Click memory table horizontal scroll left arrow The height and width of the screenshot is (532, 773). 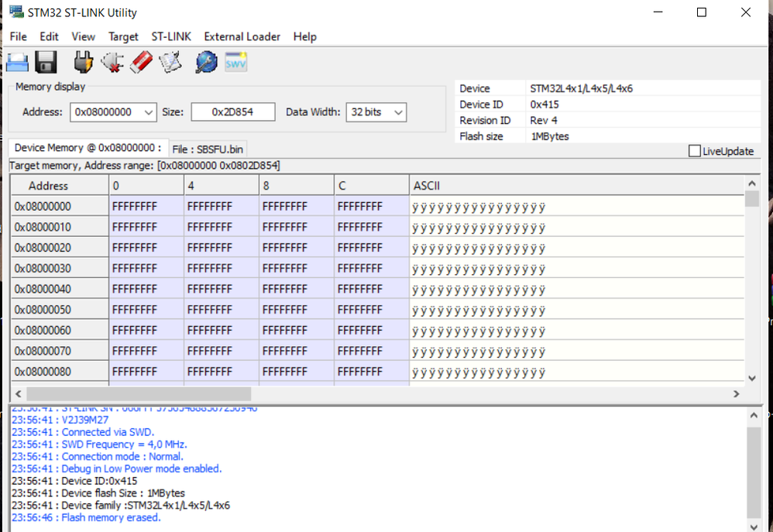[19, 393]
